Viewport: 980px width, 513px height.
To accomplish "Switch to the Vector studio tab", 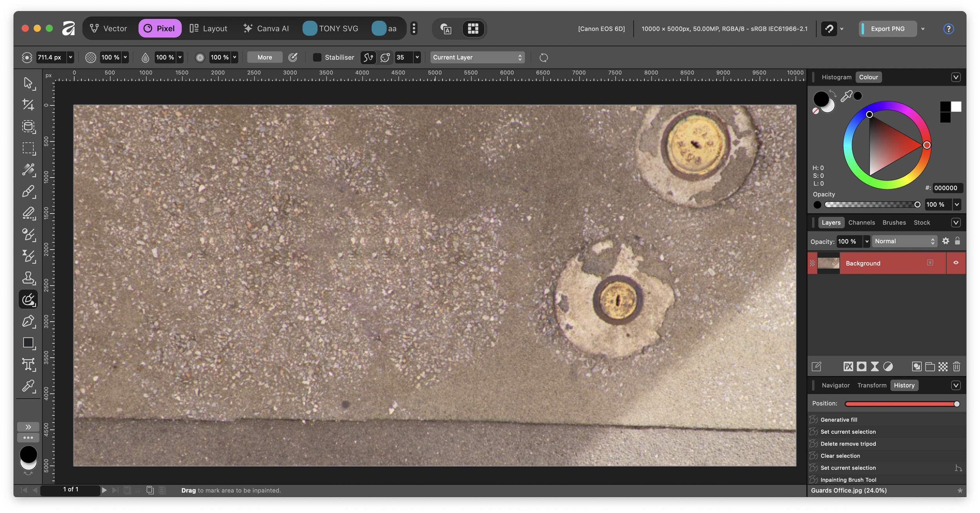I will pos(109,29).
